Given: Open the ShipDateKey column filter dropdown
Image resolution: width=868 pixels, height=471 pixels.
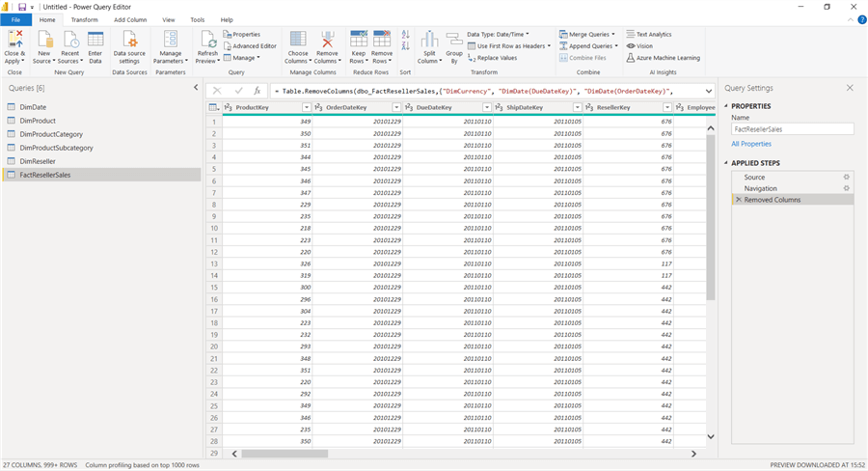Looking at the screenshot, I should pyautogui.click(x=577, y=107).
